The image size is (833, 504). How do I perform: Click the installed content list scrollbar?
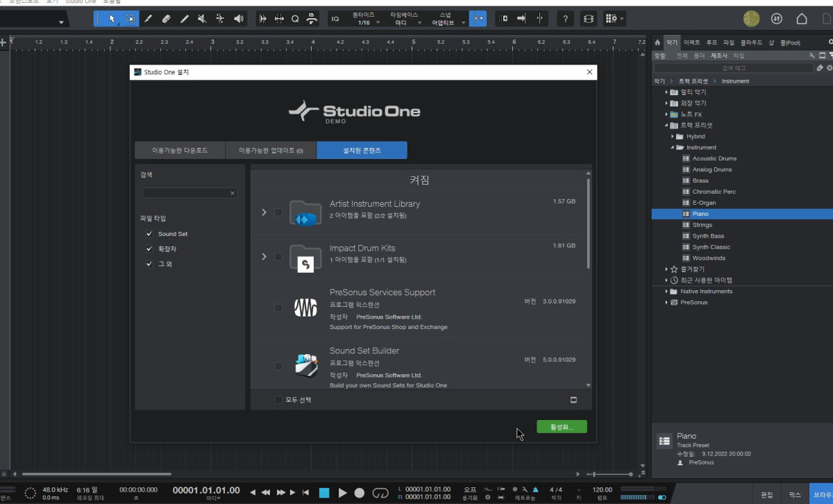tap(589, 223)
